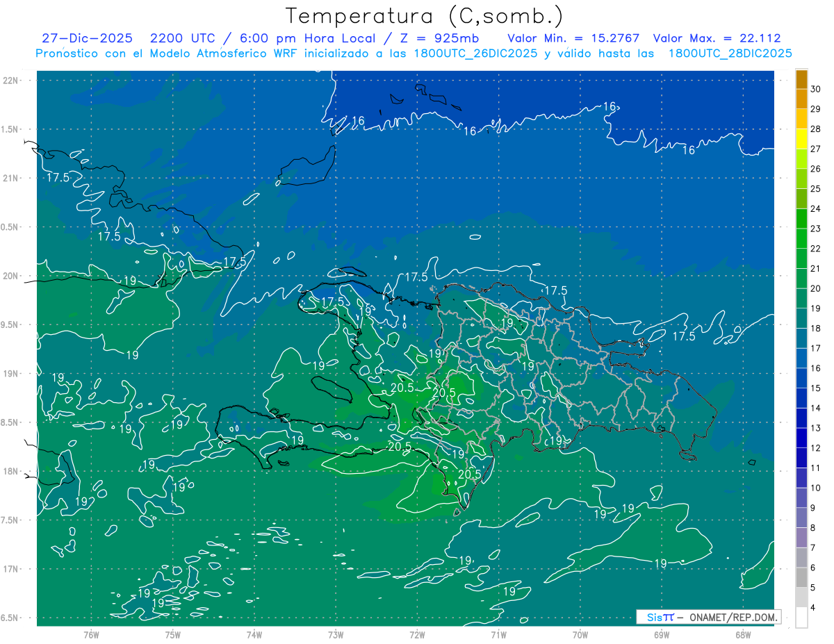Viewport: 834px width, 644px height.
Task: Click the '76W' longitude axis label
Action: 91,634
